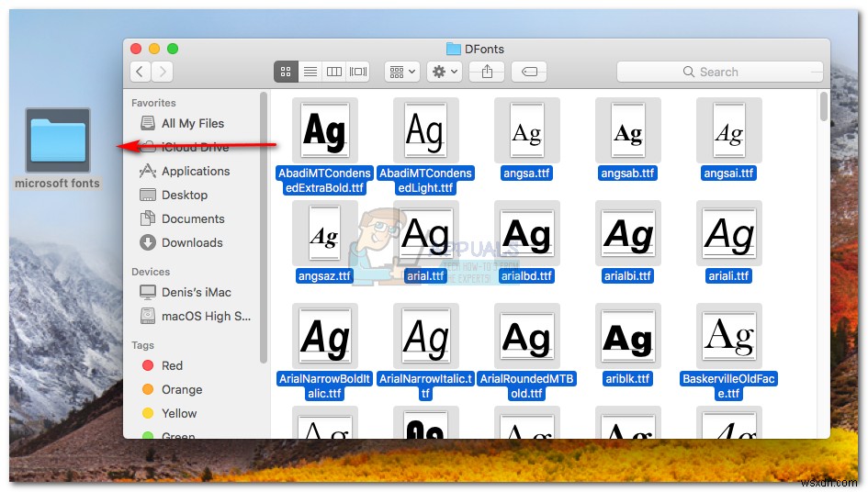
Task: Open the gear action menu
Action: click(445, 72)
